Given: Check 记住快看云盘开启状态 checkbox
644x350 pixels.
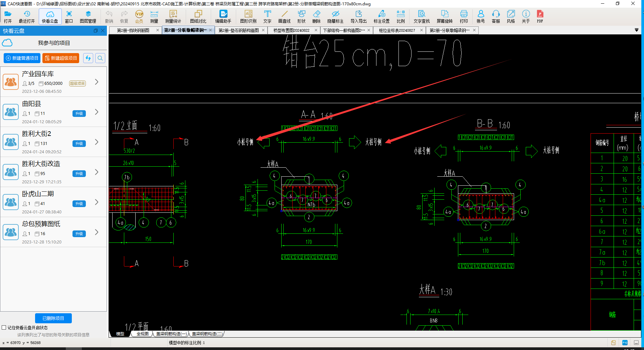Looking at the screenshot, I should (x=4, y=328).
